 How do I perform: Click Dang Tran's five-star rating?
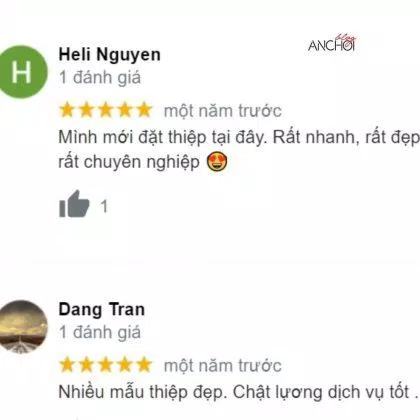click(x=106, y=365)
